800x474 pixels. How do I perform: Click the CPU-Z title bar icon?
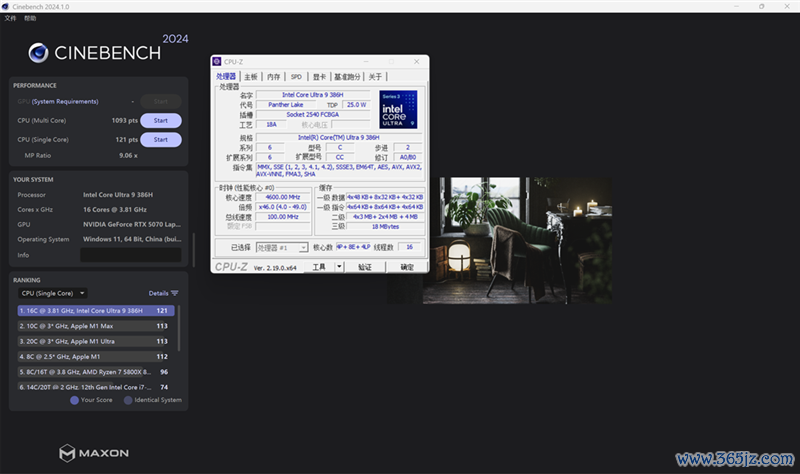point(217,62)
